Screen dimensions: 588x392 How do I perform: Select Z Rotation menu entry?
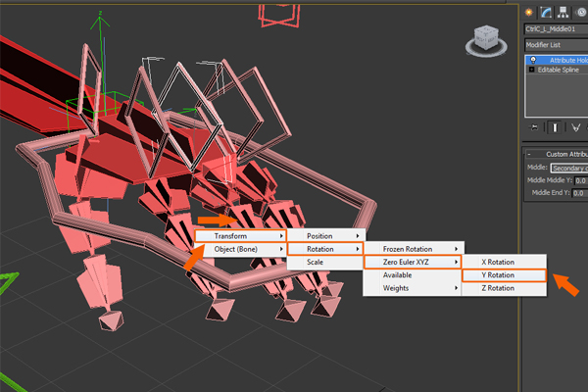504,288
